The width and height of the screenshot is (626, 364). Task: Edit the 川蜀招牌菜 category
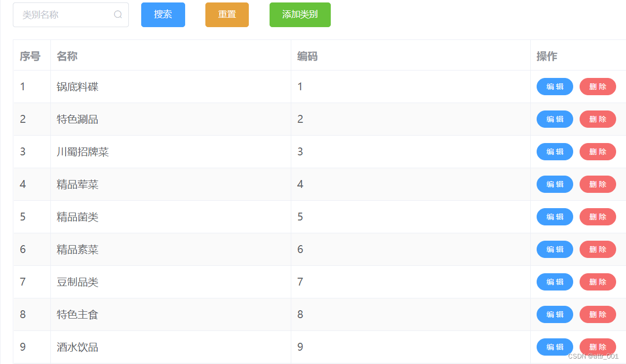tap(554, 151)
